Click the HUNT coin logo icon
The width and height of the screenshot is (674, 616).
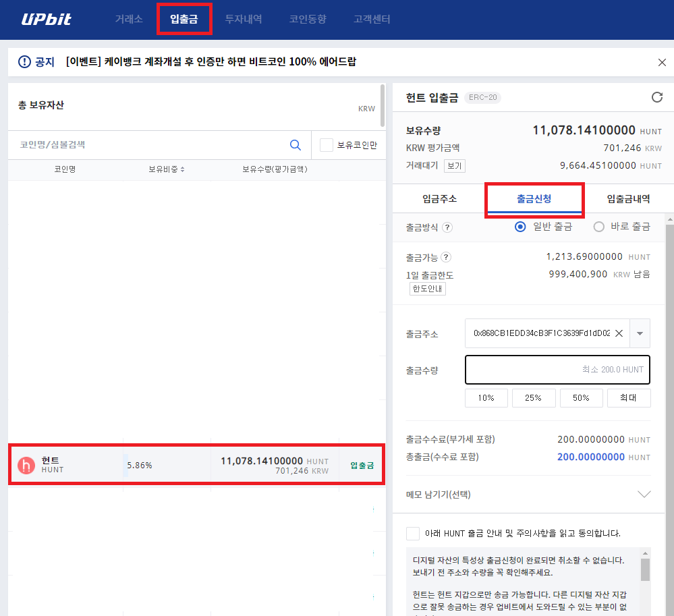[26, 465]
